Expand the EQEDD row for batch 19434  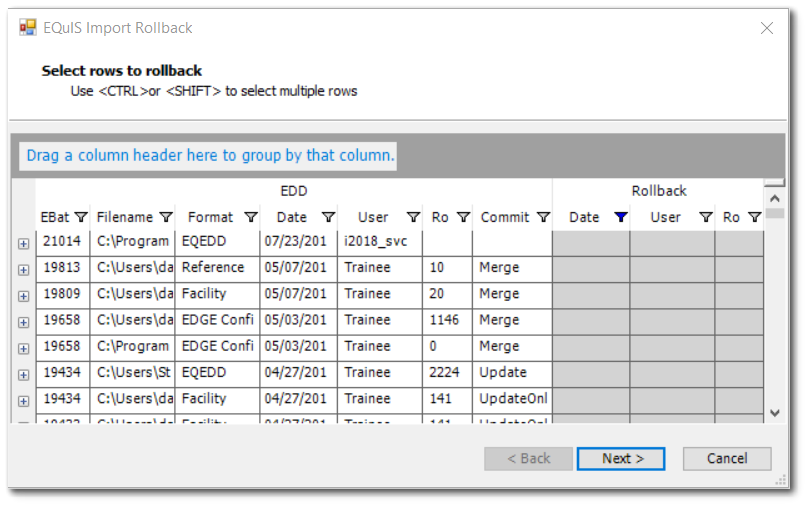[x=23, y=374]
